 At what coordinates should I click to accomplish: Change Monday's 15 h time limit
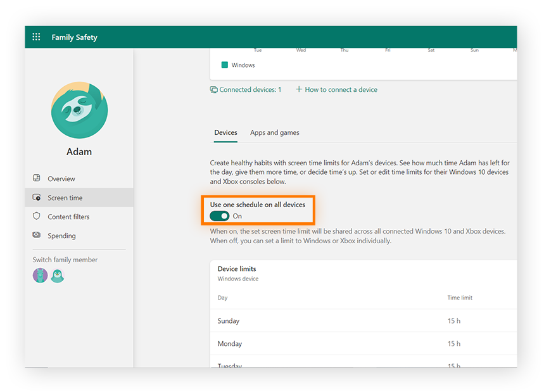[x=453, y=343]
